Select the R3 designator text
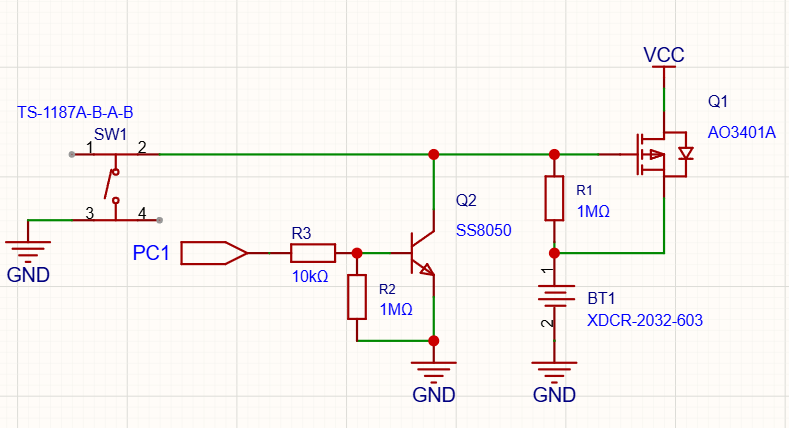This screenshot has width=789, height=428. point(301,233)
